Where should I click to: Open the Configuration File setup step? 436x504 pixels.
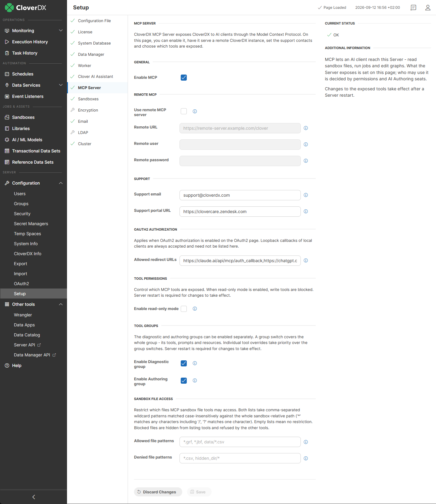[x=97, y=21]
